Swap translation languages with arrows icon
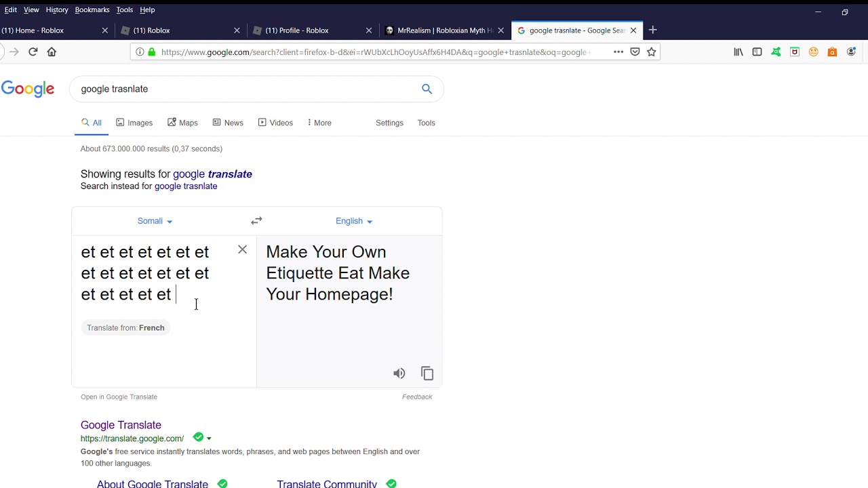This screenshot has width=868, height=488. 256,221
